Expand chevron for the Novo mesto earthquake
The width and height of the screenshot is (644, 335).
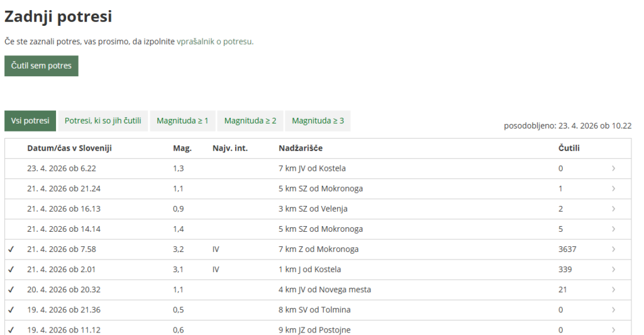coord(613,290)
